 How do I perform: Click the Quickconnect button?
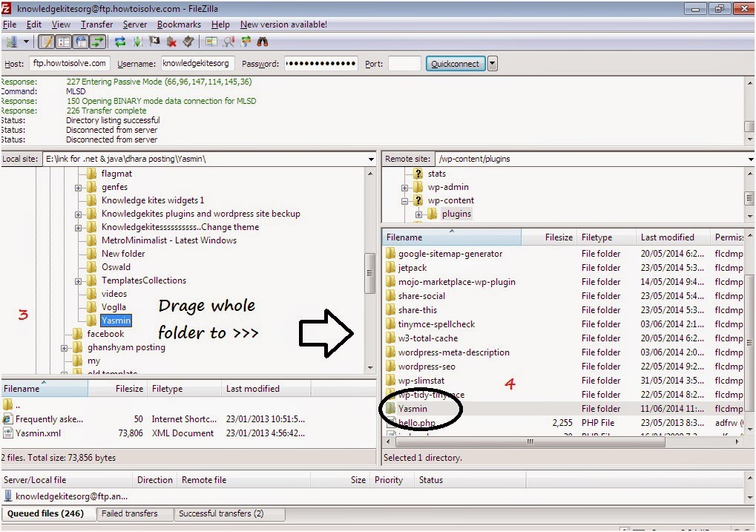point(455,63)
